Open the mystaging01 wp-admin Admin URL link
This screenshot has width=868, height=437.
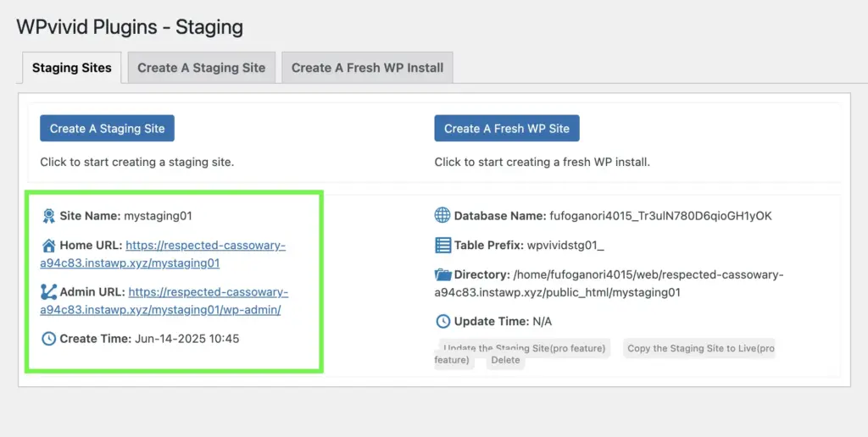tap(164, 301)
